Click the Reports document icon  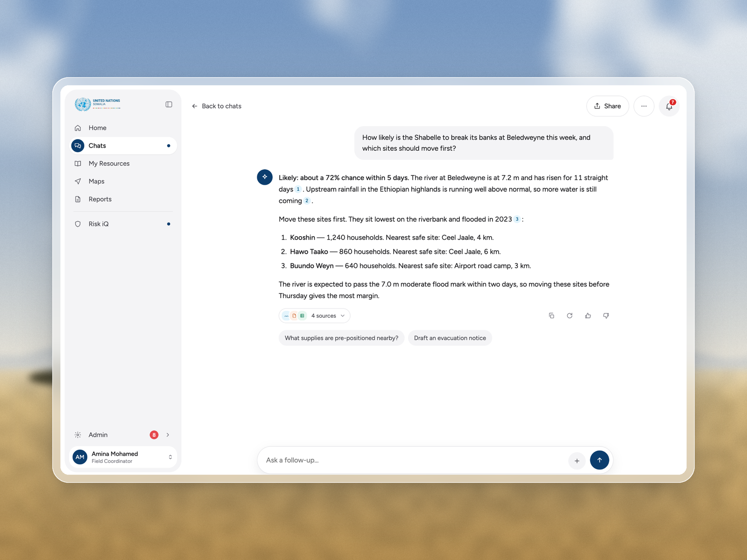coord(78,199)
